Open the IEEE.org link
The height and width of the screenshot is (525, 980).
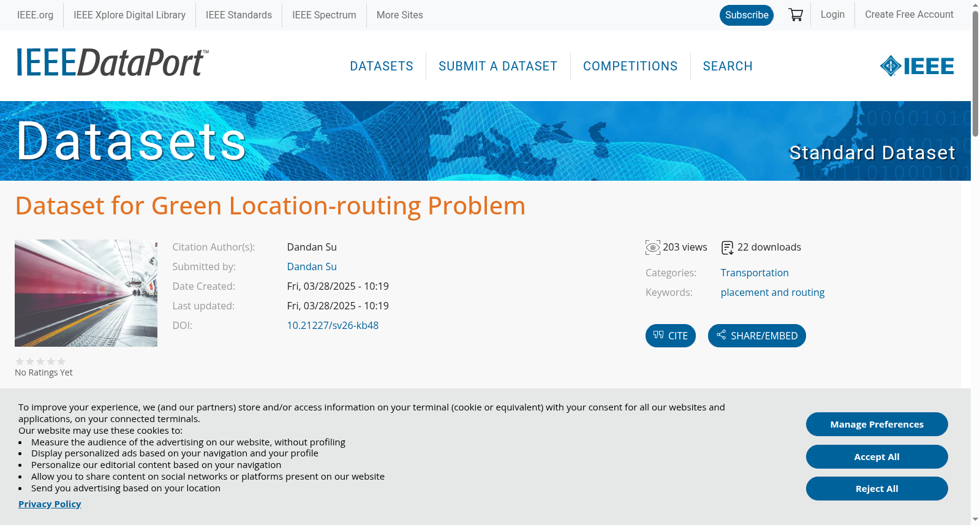click(35, 15)
